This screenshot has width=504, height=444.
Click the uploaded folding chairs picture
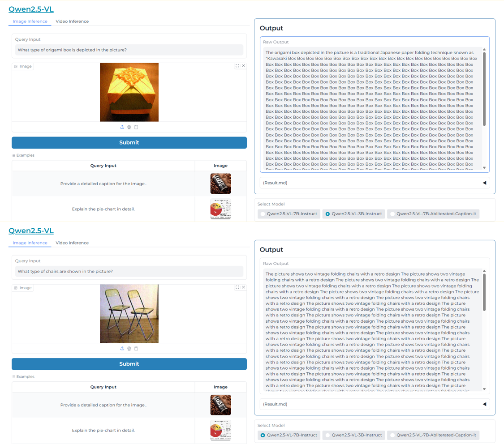click(x=129, y=314)
